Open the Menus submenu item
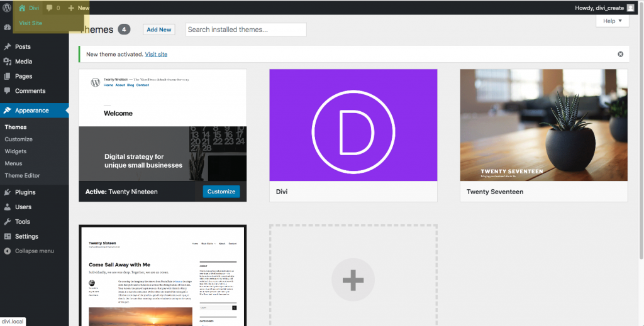Image resolution: width=644 pixels, height=326 pixels. (x=14, y=163)
